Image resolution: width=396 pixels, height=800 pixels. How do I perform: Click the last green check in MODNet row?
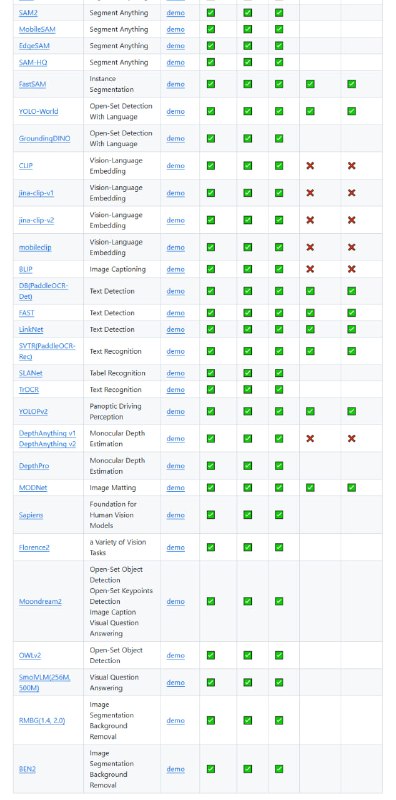[x=351, y=488]
